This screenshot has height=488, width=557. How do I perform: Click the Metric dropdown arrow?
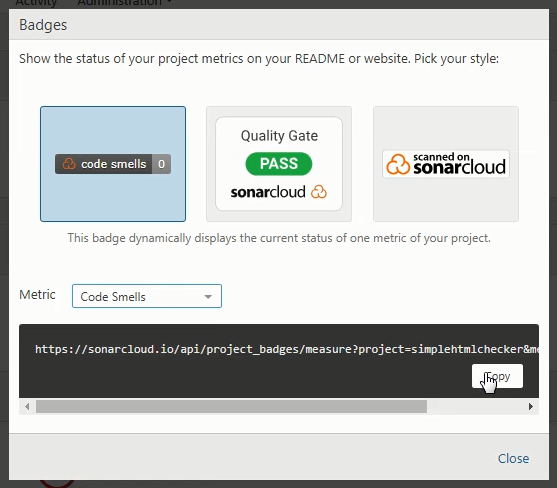point(208,297)
